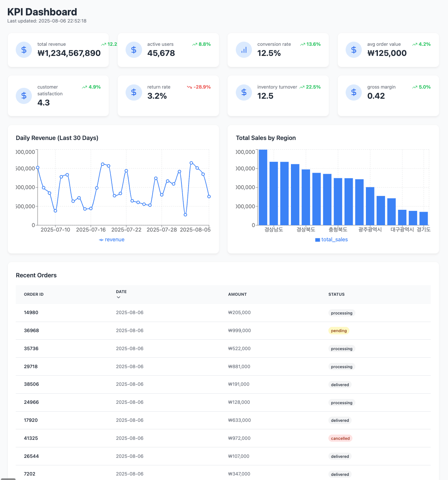Select the gross margin dollar icon
Screen dimensions: 448x480
pos(354,92)
